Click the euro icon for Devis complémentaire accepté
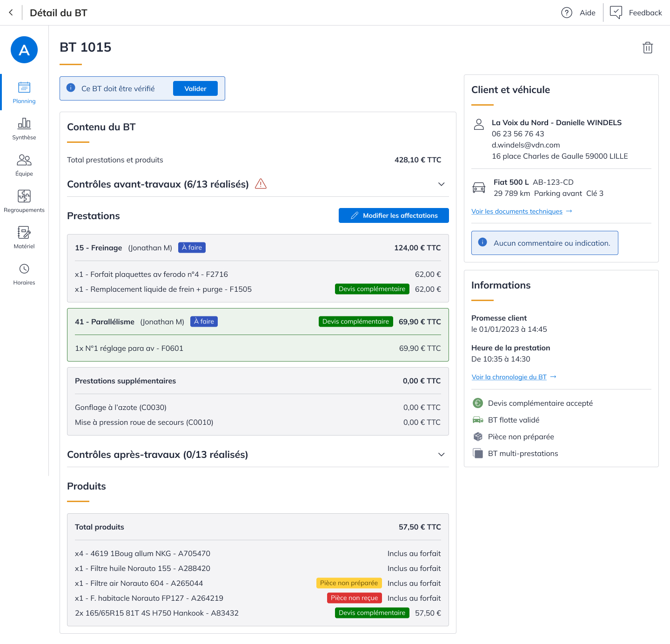Viewport: 670px width, 644px height. (478, 403)
